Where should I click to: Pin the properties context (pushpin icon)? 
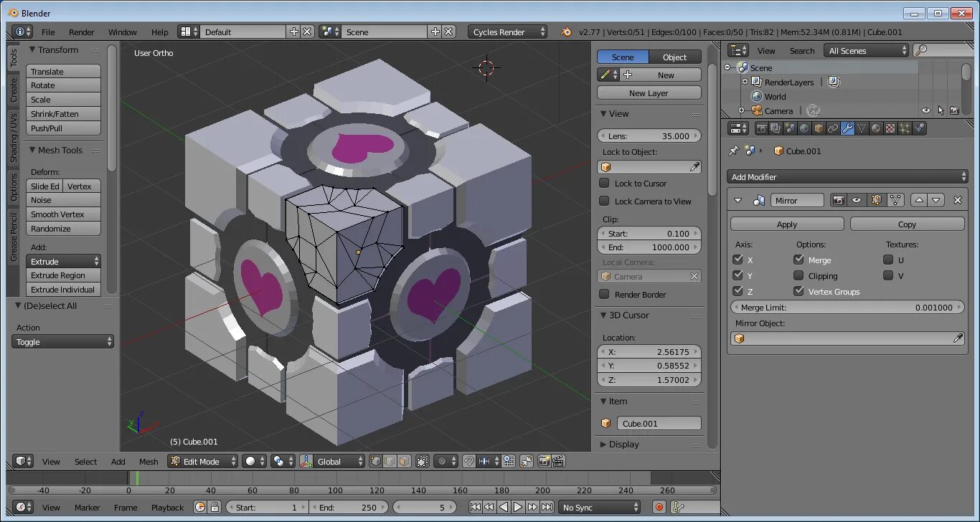coord(733,151)
